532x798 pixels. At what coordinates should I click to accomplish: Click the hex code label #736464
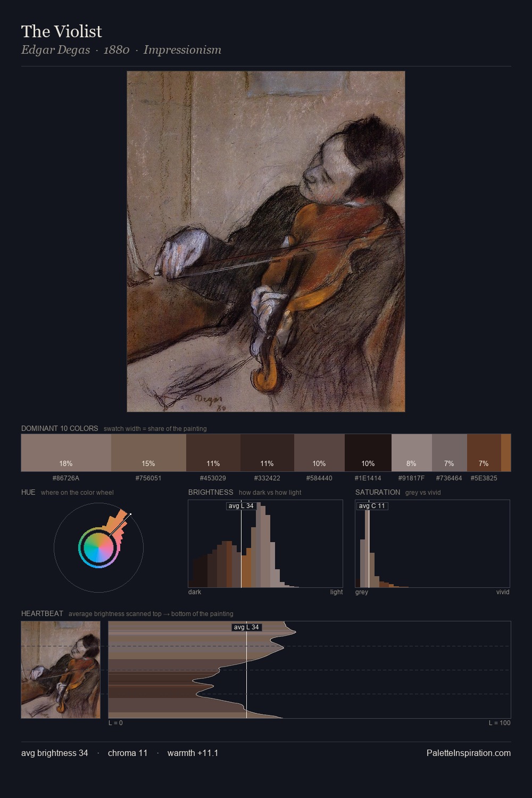[x=449, y=478]
